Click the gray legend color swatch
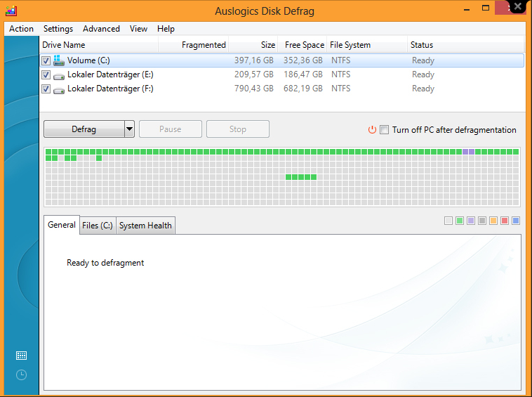532x397 pixels. [x=481, y=221]
